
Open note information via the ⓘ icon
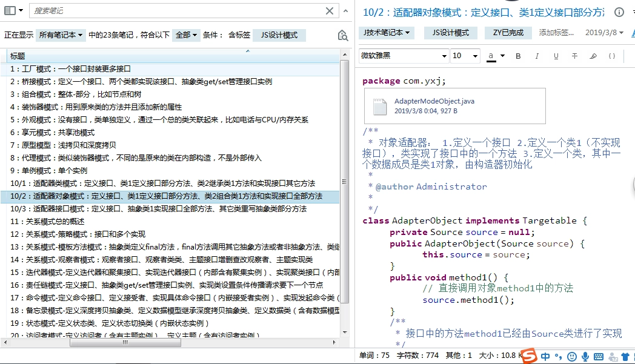pyautogui.click(x=619, y=12)
